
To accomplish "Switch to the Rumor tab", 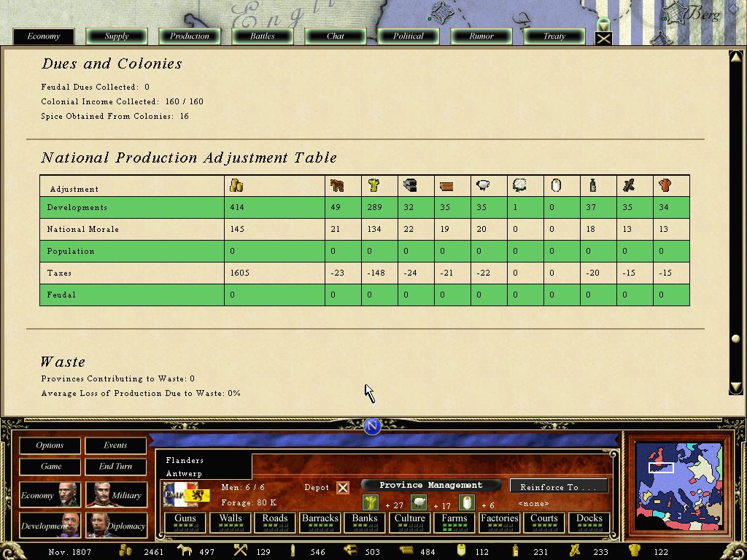I will pos(481,36).
